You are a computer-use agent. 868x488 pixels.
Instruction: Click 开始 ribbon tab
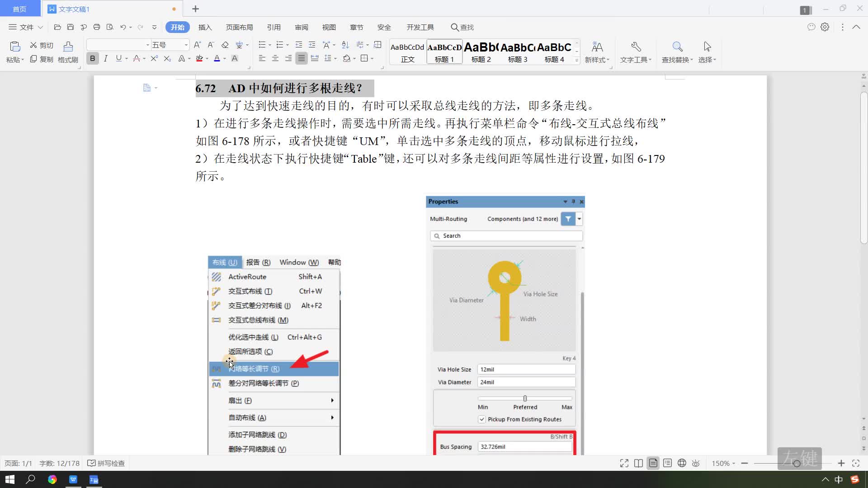tap(178, 27)
